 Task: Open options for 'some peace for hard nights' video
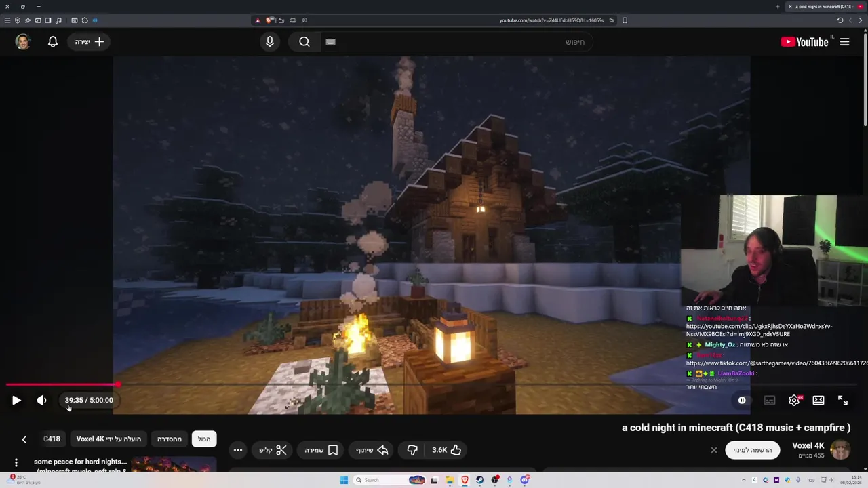coord(16,463)
